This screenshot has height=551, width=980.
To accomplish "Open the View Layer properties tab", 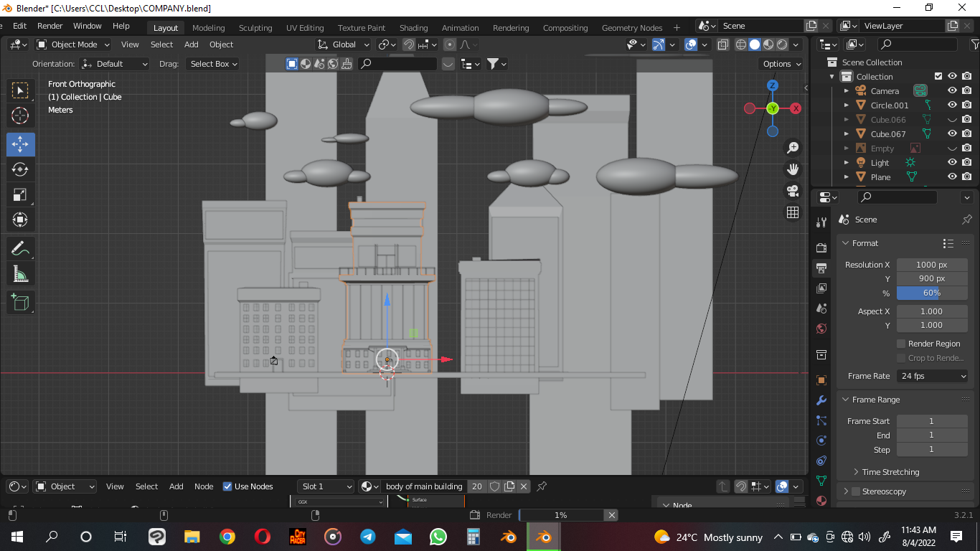I will [821, 288].
